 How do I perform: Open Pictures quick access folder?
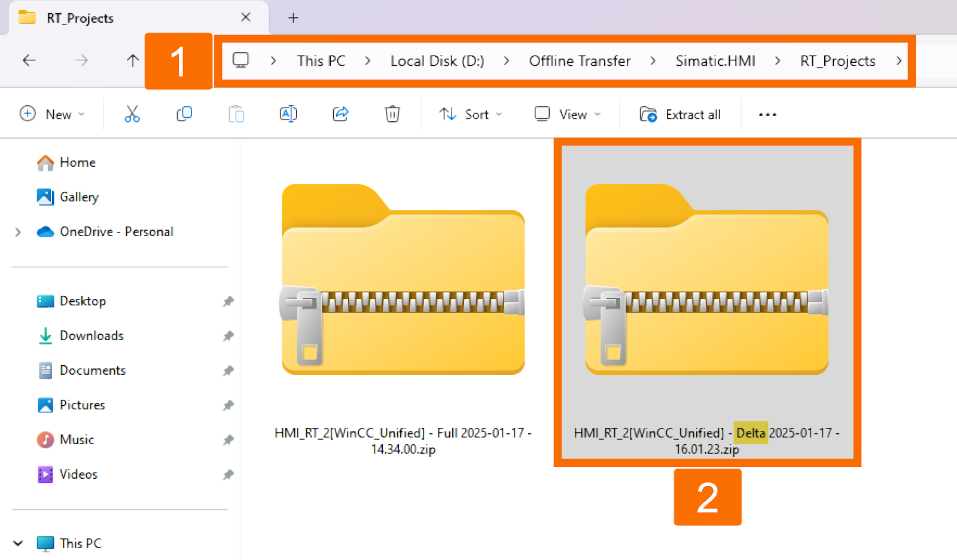[71, 405]
